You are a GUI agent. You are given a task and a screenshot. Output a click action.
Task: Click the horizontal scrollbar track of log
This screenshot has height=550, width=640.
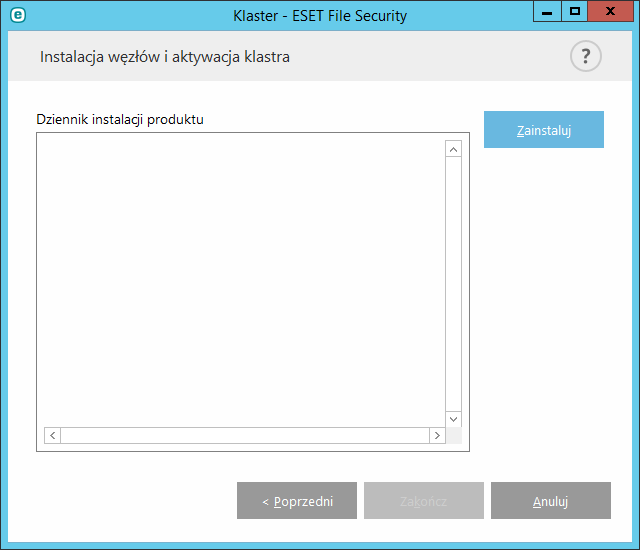click(x=245, y=435)
